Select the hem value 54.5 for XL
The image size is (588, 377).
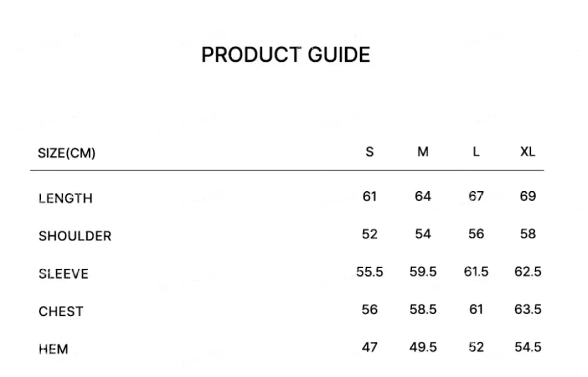tap(527, 347)
